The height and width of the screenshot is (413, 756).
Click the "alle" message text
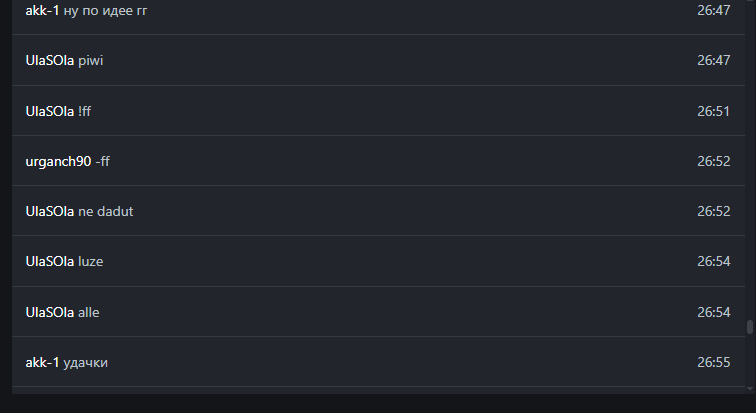point(89,312)
